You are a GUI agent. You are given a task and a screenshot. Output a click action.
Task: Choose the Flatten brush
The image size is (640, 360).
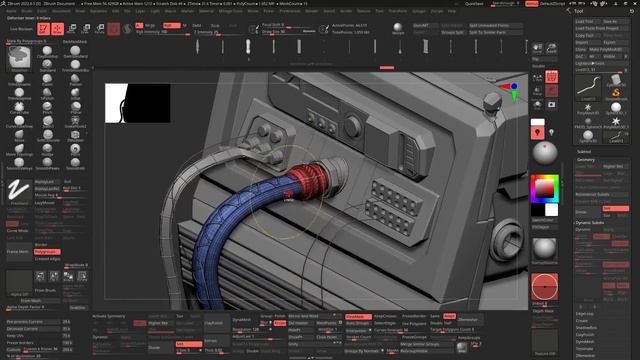point(75,80)
